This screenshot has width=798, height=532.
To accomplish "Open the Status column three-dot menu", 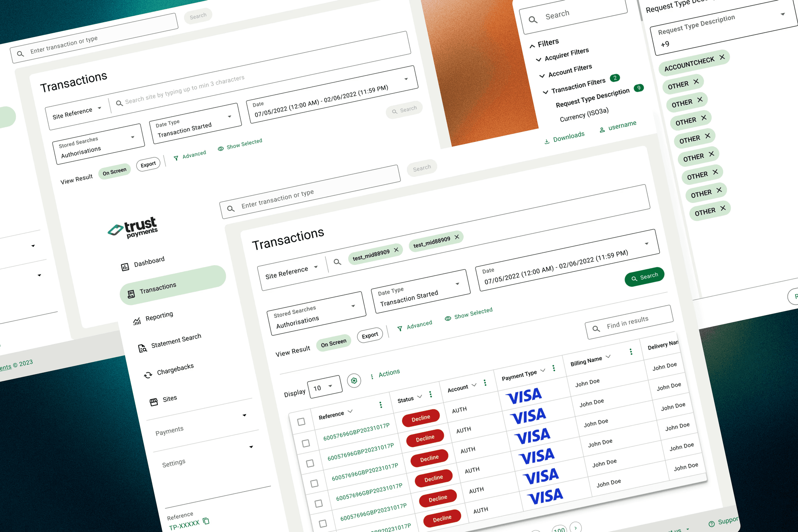I will pos(431,394).
